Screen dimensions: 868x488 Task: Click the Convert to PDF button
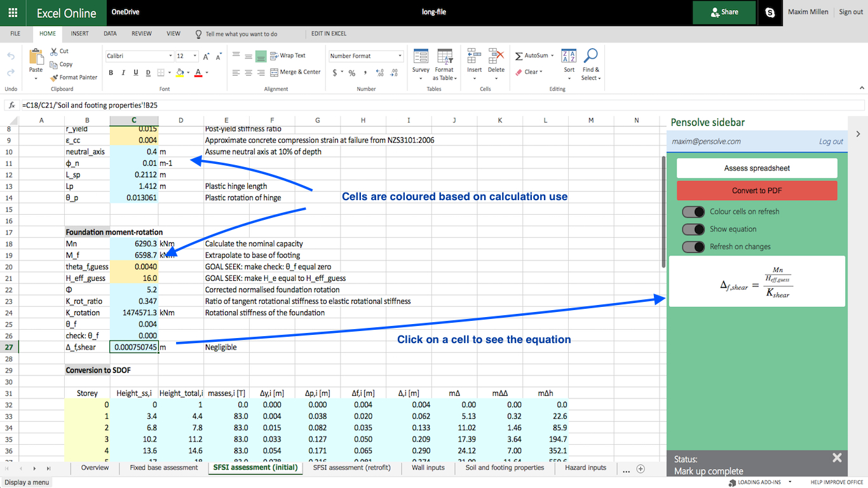757,190
